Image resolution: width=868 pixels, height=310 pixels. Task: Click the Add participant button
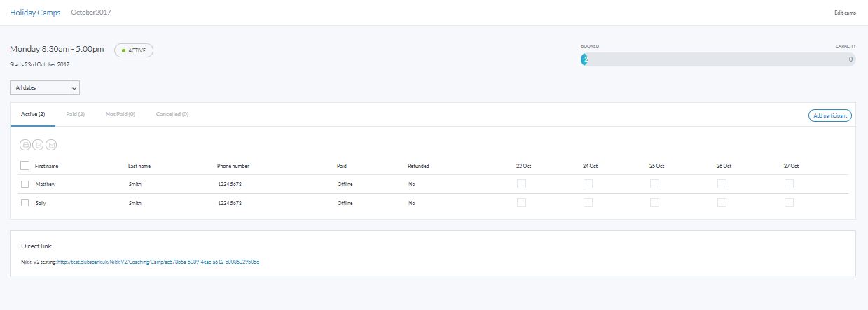[829, 115]
